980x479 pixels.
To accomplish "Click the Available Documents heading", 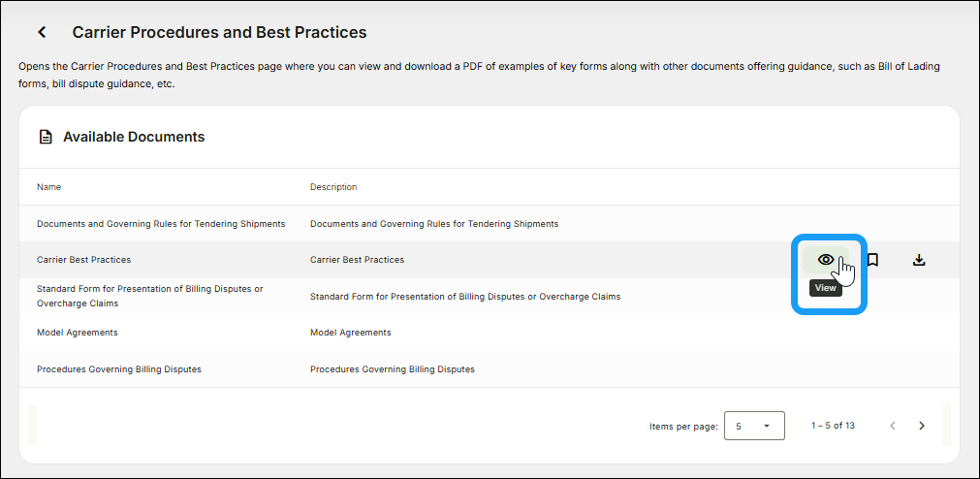I will pyautogui.click(x=134, y=138).
